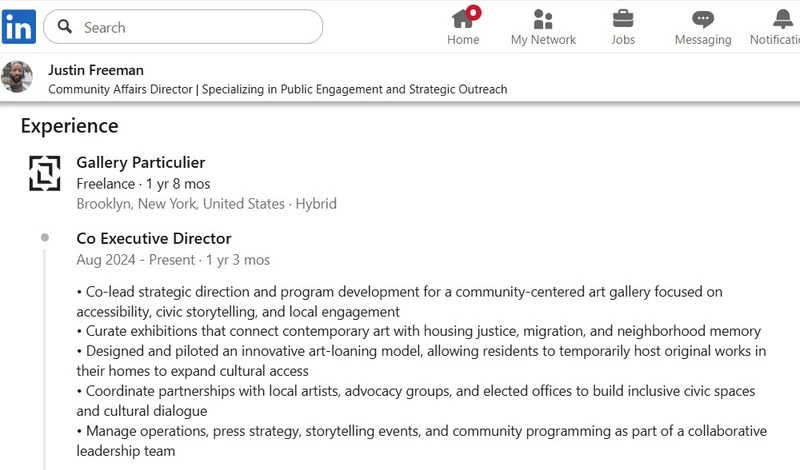Click the Community Affairs Director headline text
Screen dimensions: 800x470
(x=277, y=89)
